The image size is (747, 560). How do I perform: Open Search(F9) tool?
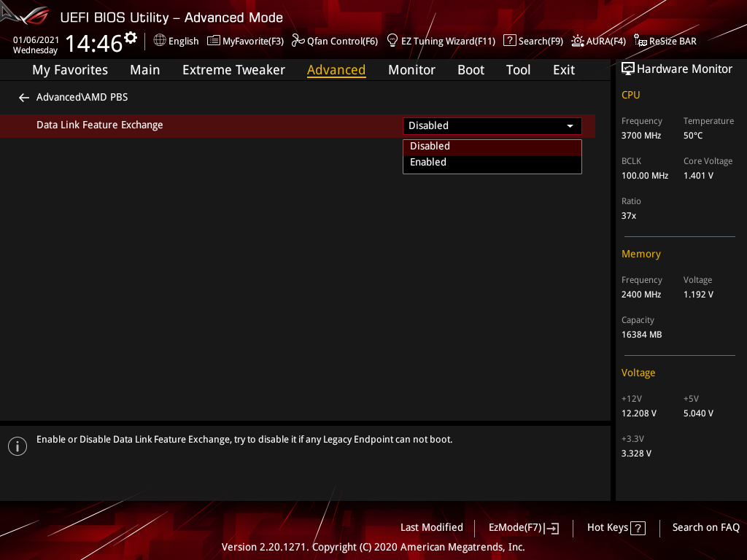(533, 41)
